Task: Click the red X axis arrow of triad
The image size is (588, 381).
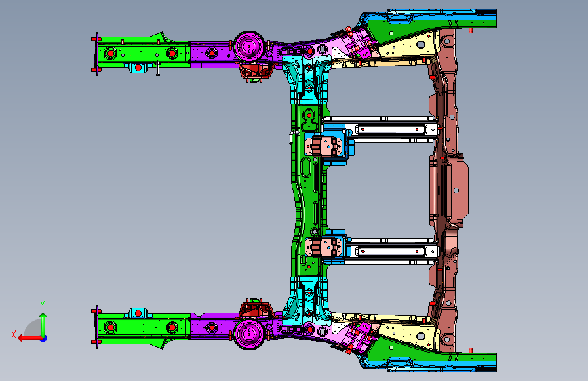Action: tap(30, 338)
